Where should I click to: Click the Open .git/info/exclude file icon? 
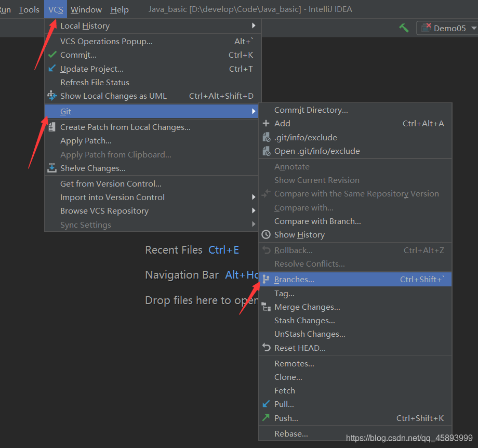point(267,151)
